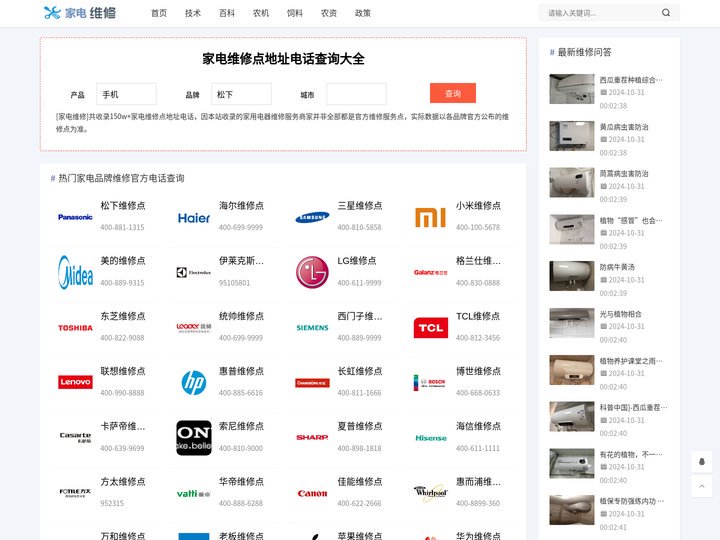Open the Whirlpool brand logo

[430, 493]
